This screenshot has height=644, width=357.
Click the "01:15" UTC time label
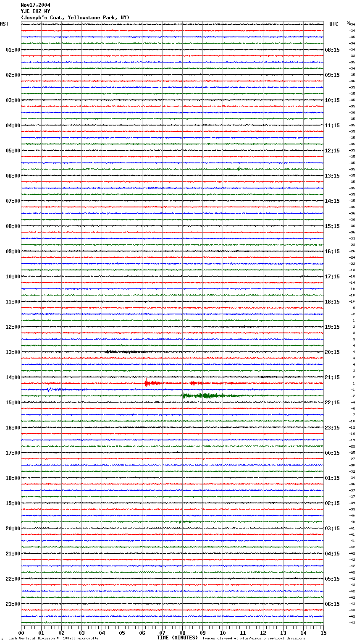[332, 478]
